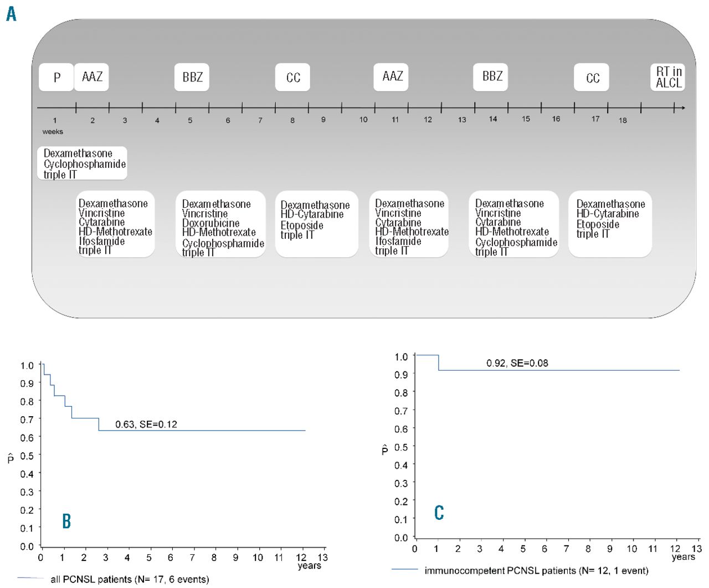Click the BBZ box above week 5
Screen dimensions: 709x588
192,77
